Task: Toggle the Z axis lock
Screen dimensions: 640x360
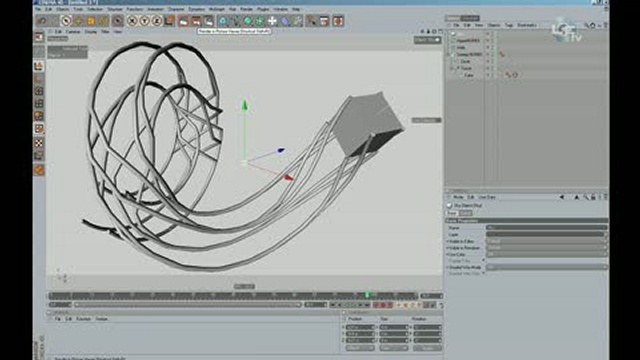Action: coord(157,21)
